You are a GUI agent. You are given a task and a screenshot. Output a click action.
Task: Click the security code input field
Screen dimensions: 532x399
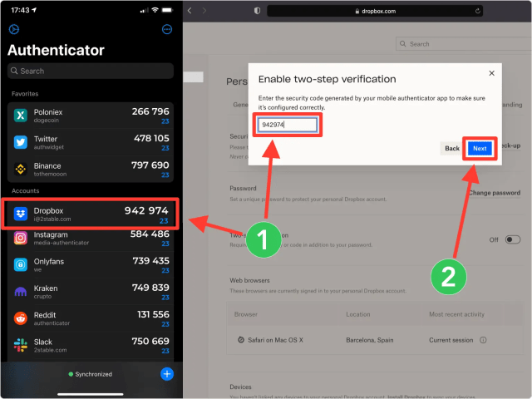[288, 125]
